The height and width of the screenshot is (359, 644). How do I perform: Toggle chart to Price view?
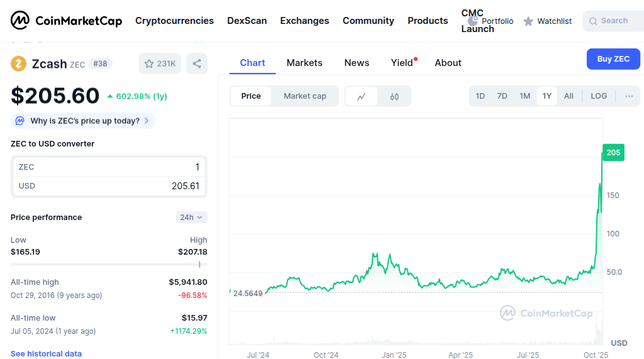(251, 96)
